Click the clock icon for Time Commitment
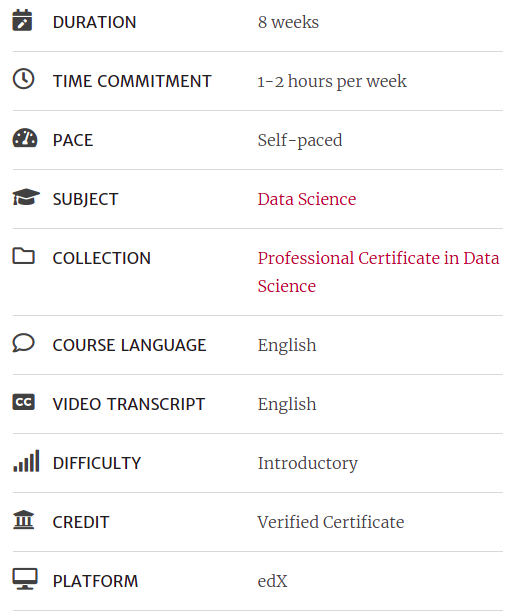Viewport: 519px width, 616px height. click(x=23, y=79)
